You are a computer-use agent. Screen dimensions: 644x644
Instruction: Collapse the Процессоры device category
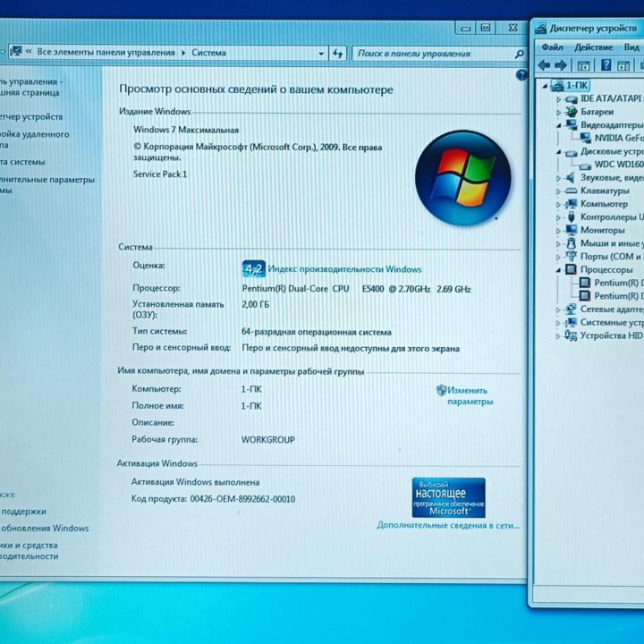[x=558, y=270]
